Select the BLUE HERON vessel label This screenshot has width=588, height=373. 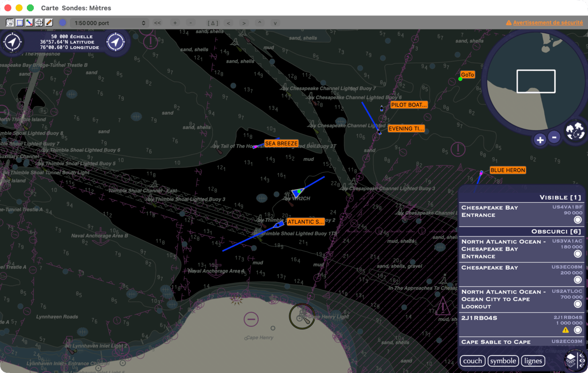pyautogui.click(x=508, y=170)
